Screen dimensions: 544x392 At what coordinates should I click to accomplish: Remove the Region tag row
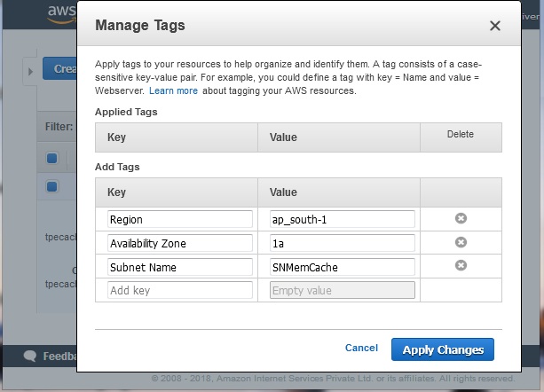click(x=461, y=218)
